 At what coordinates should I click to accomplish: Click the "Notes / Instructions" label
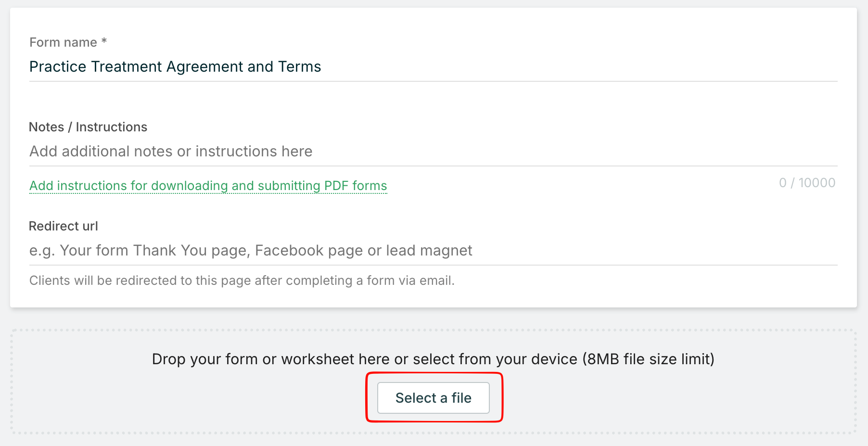88,127
